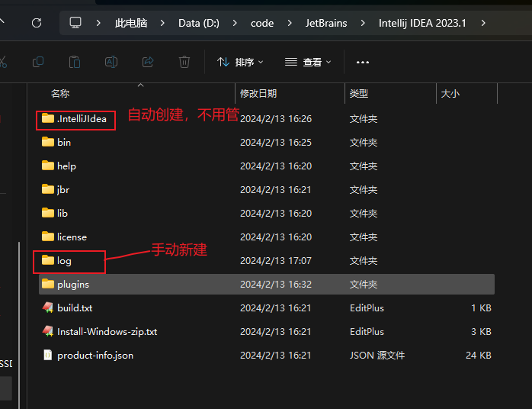Select the lib folder name

tap(62, 214)
